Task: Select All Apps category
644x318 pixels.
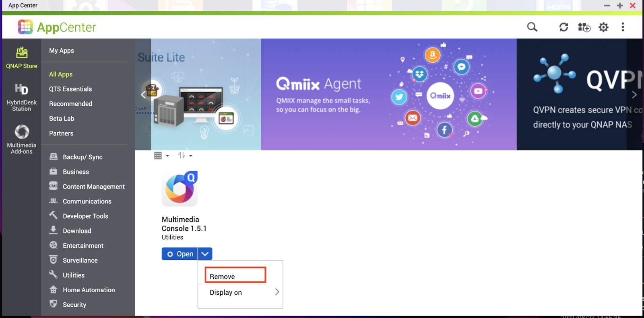Action: pos(61,74)
